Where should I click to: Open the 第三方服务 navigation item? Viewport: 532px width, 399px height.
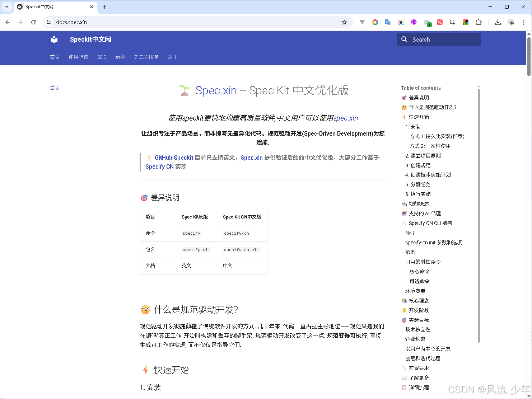tap(146, 57)
